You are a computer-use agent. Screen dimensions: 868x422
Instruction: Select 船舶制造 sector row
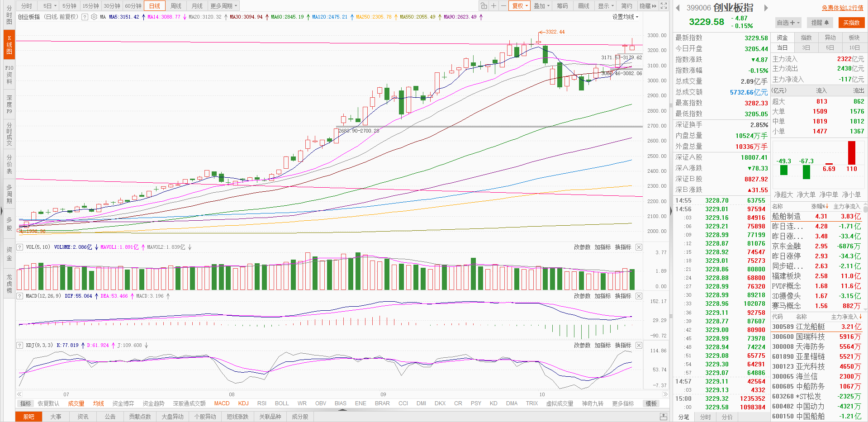tap(786, 216)
